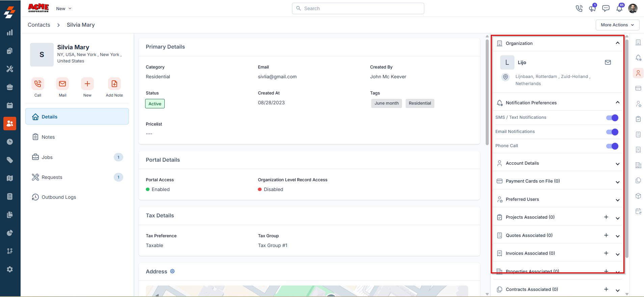This screenshot has width=644, height=297.
Task: Click the New plus action icon
Action: pos(87,84)
